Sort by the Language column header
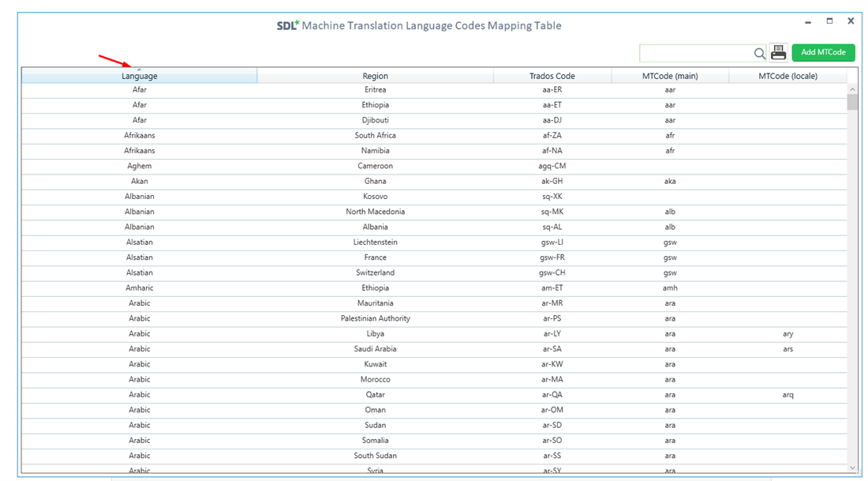Viewport: 868px width, 481px height. pyautogui.click(x=140, y=76)
